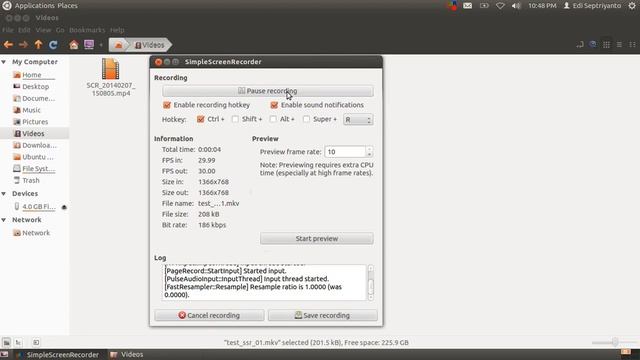Viewport: 640px width, 360px height.
Task: Open File System in the sidebar
Action: coord(38,169)
